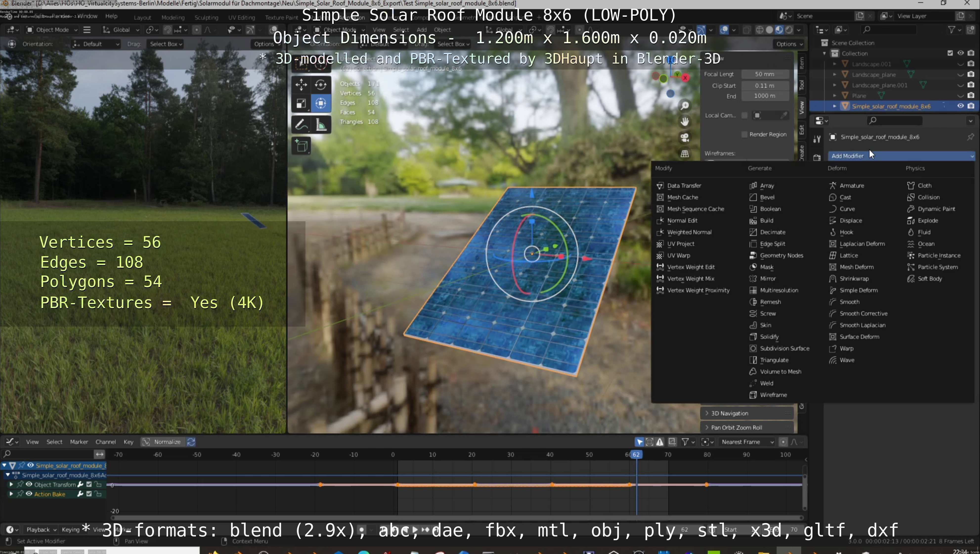
Task: Click the Focal Length 50 mm field
Action: click(764, 74)
